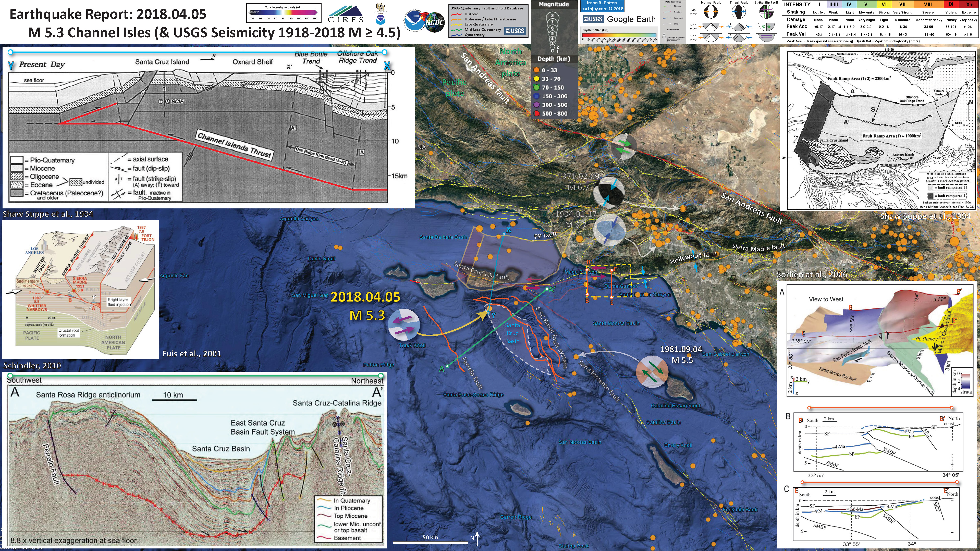Image resolution: width=980 pixels, height=551 pixels.
Task: Click the green 70 - 150 depth dot
Action: pos(536,87)
